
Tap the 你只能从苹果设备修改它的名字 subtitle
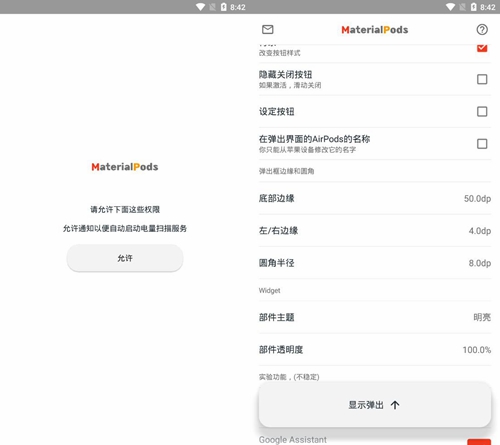[307, 150]
